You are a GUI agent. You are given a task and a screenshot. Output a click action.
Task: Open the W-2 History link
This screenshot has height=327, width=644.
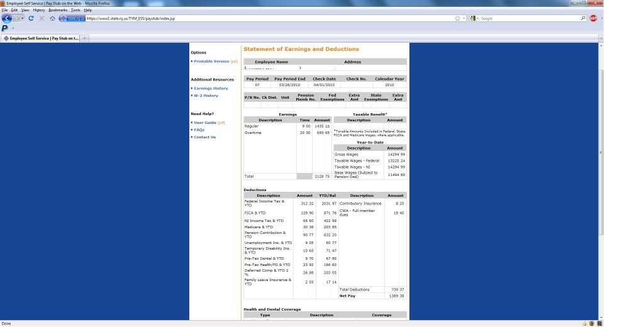(206, 96)
